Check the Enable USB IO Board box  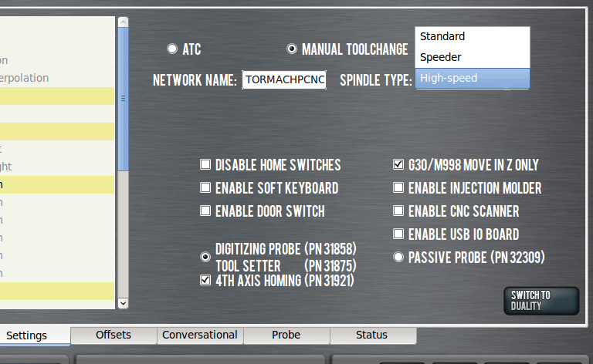point(398,234)
